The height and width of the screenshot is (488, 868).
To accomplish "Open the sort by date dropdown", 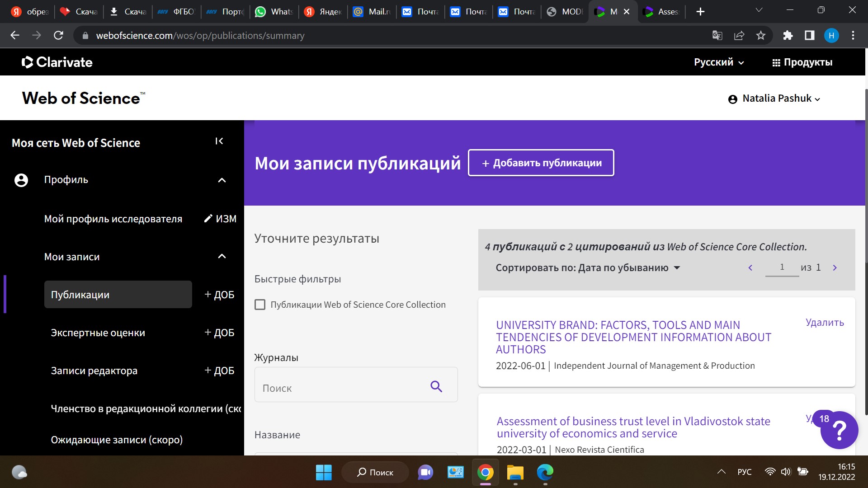I will click(x=587, y=267).
